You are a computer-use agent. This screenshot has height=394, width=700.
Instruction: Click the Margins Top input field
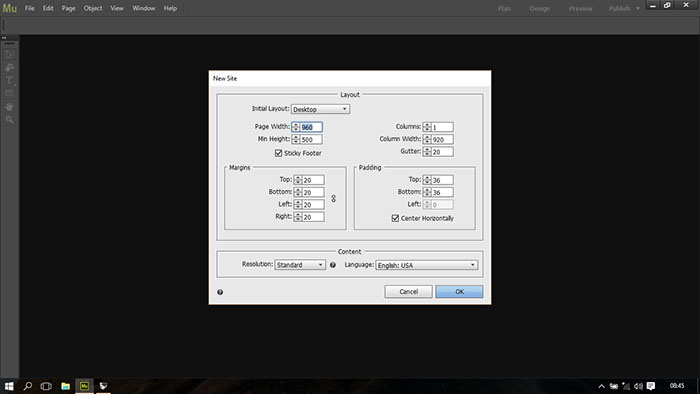click(313, 180)
